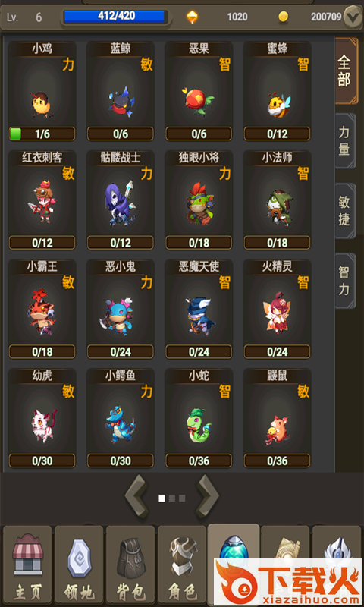The width and height of the screenshot is (364, 607).
Task: Select the 火精灵 fire fairy pet card
Action: pos(277,310)
